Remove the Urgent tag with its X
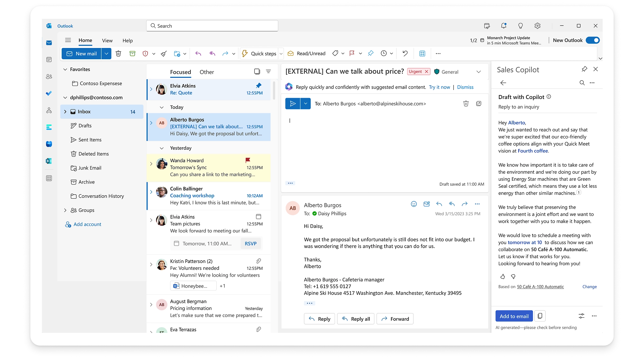This screenshot has height=362, width=644. click(426, 71)
